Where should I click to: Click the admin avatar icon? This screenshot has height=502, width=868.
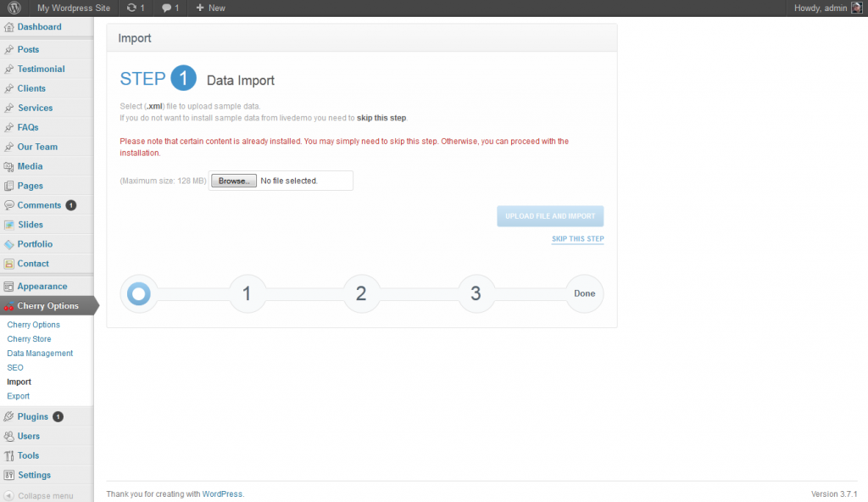click(856, 8)
